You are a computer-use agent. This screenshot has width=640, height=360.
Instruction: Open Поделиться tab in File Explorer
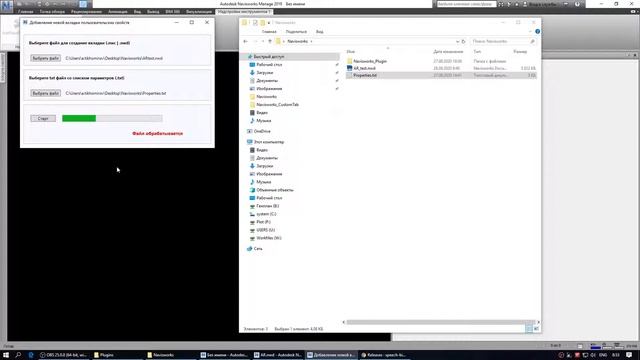pos(296,31)
